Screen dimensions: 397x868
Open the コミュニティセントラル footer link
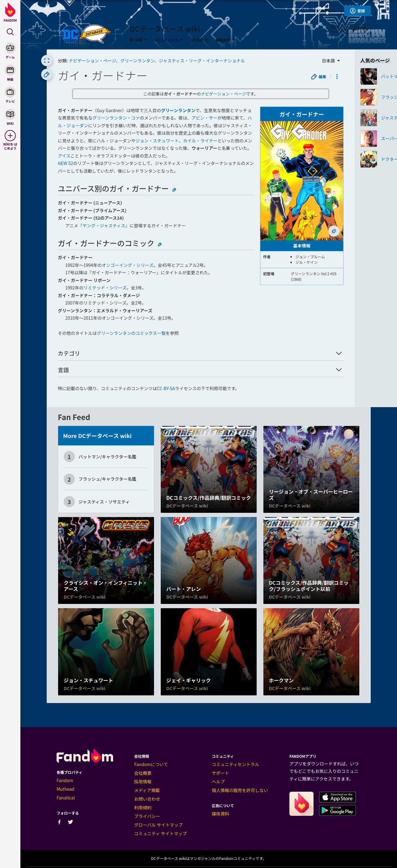pos(235,764)
